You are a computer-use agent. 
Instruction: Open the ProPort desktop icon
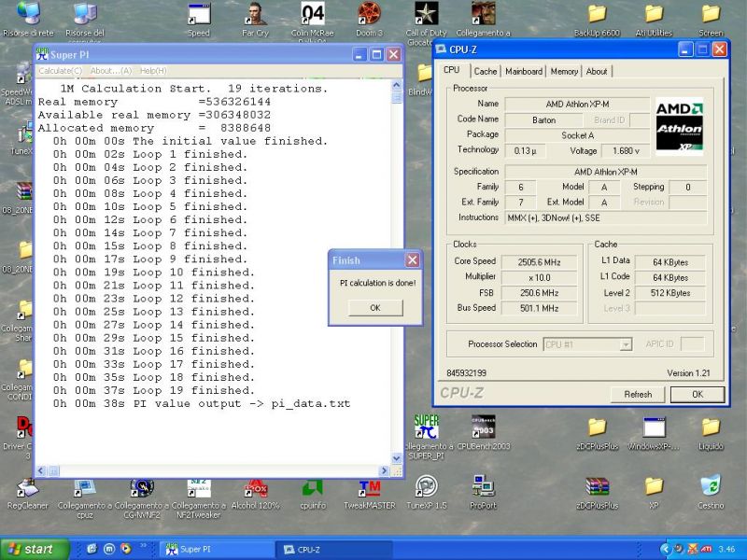click(x=483, y=494)
